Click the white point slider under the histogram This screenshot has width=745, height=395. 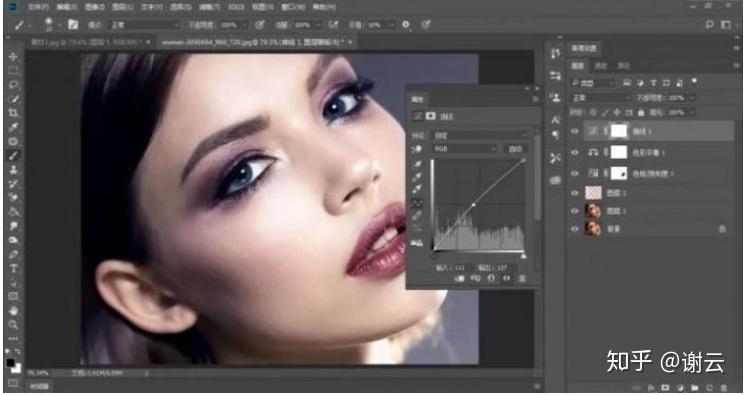(x=523, y=256)
